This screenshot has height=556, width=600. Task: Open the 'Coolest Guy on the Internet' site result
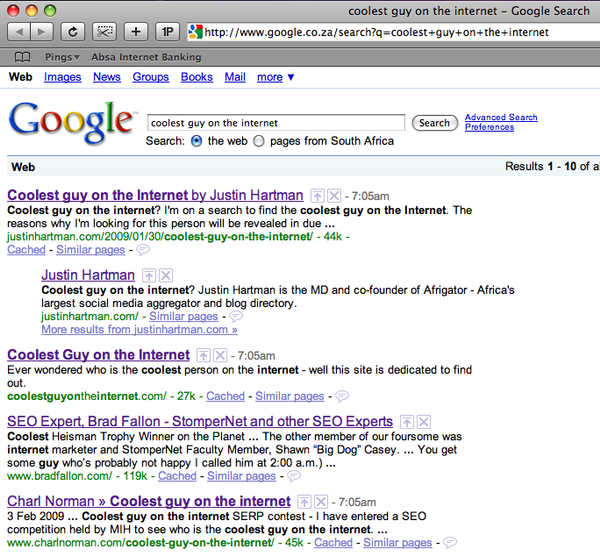[x=98, y=355]
